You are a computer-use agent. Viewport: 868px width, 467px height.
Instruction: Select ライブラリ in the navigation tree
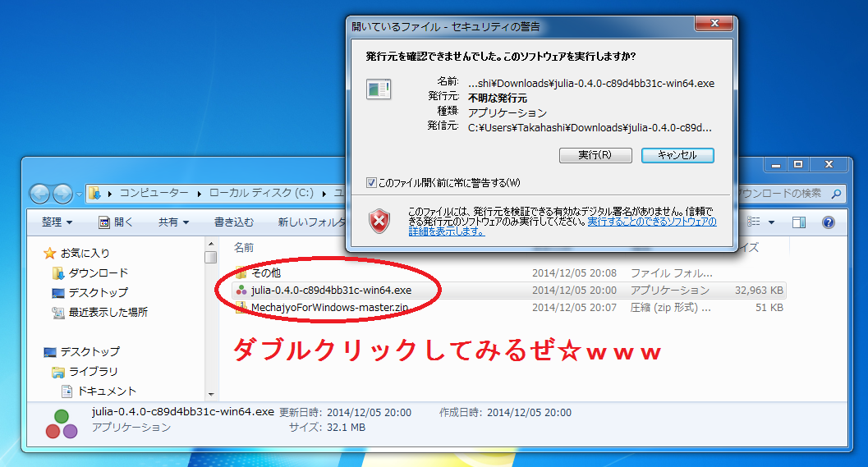(x=93, y=371)
